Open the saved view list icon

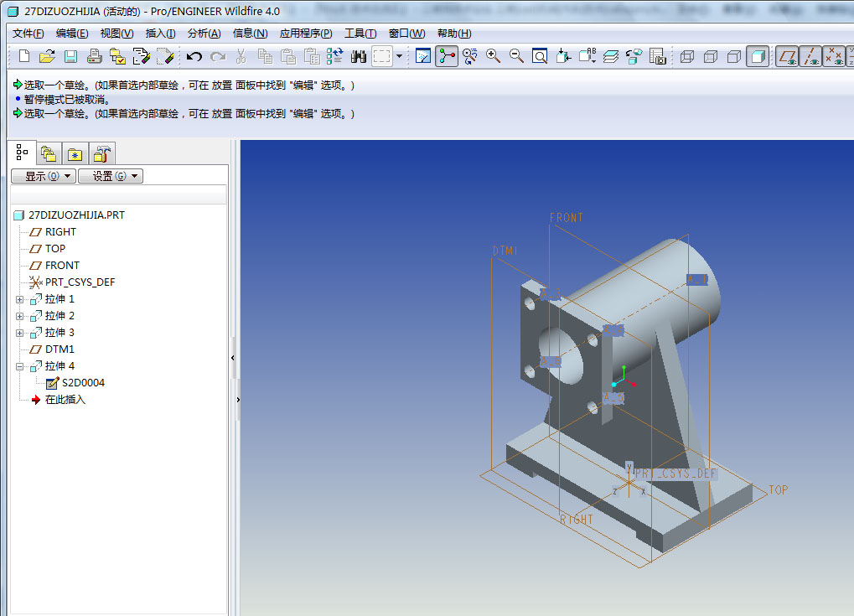click(x=587, y=56)
